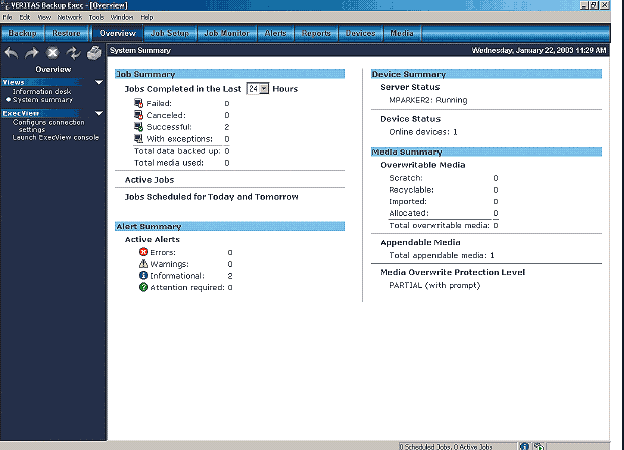The height and width of the screenshot is (450, 624).
Task: Click the Back arrow toolbar icon
Action: click(12, 53)
